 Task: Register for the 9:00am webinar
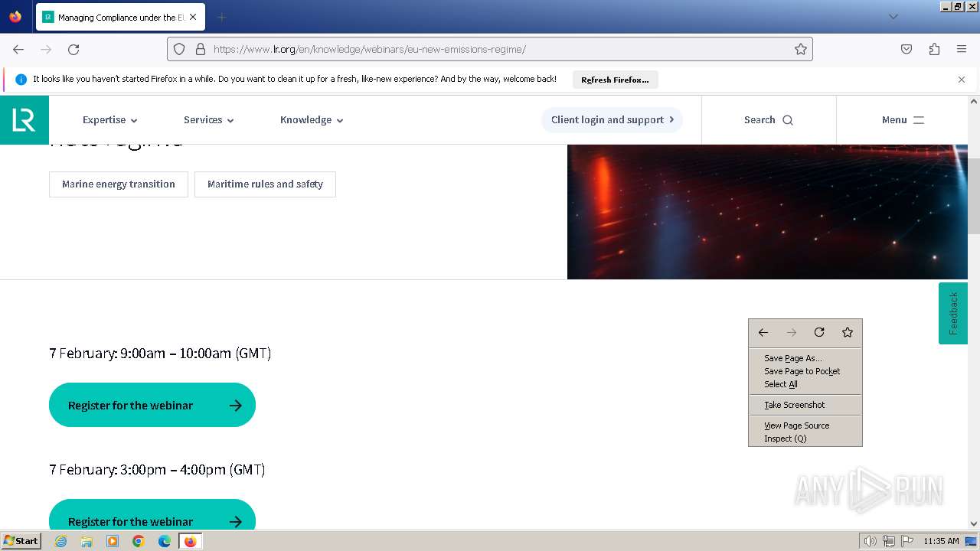pyautogui.click(x=152, y=405)
